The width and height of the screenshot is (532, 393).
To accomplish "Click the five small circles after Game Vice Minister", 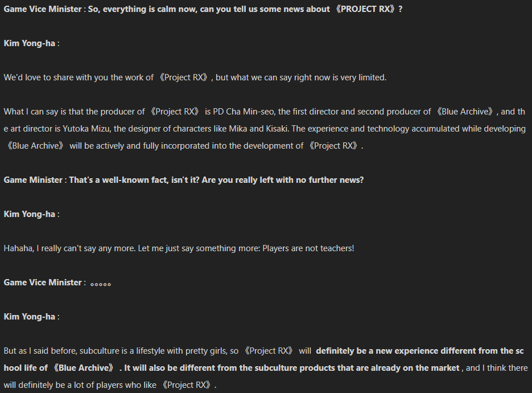I will [101, 284].
